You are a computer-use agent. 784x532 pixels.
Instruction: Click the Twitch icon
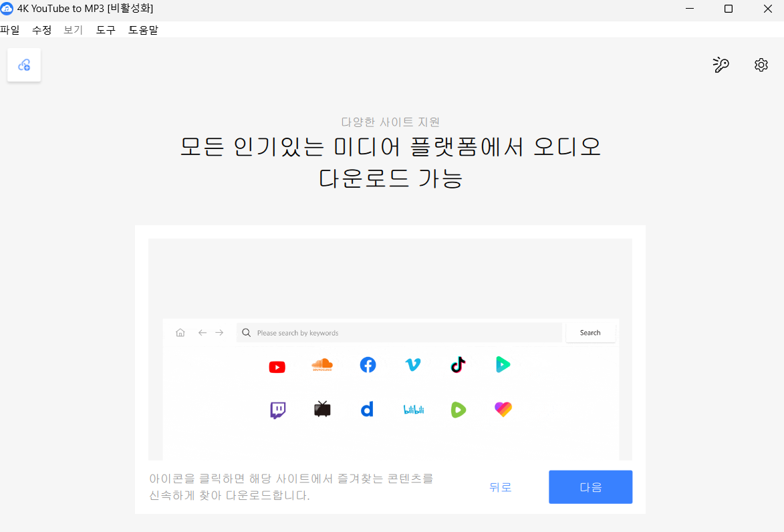tap(277, 410)
